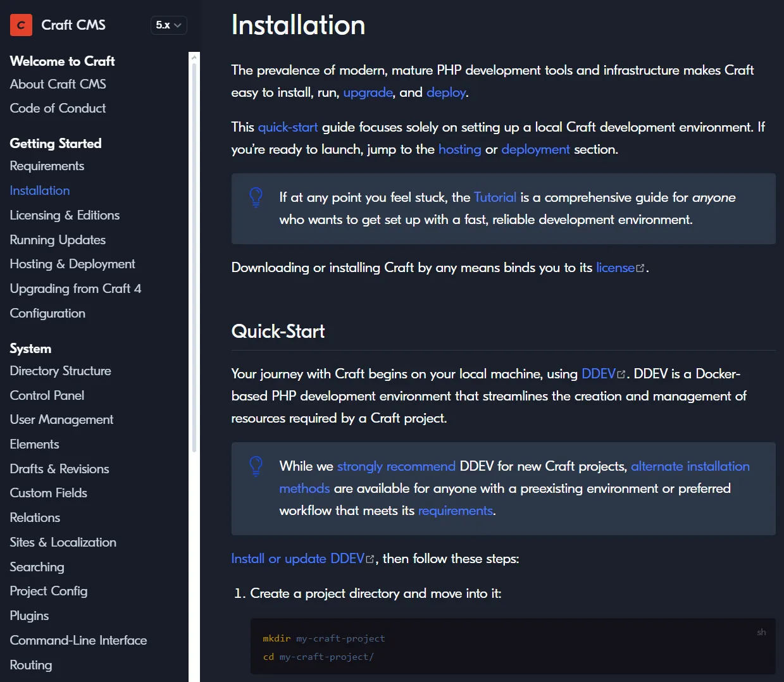Open "alternate installation methods" link
This screenshot has width=784, height=682.
tap(690, 466)
